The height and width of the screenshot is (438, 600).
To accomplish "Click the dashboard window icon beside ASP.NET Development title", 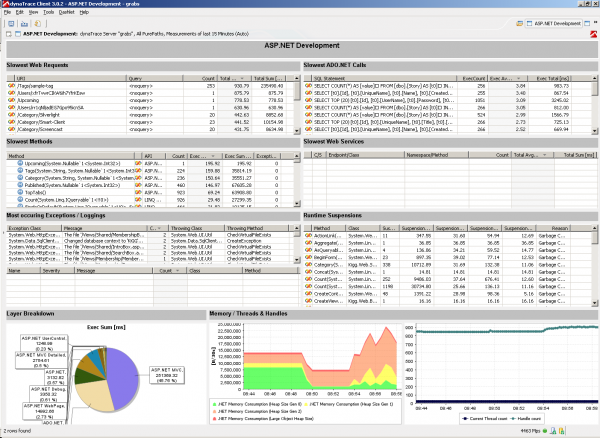I will (x=18, y=34).
